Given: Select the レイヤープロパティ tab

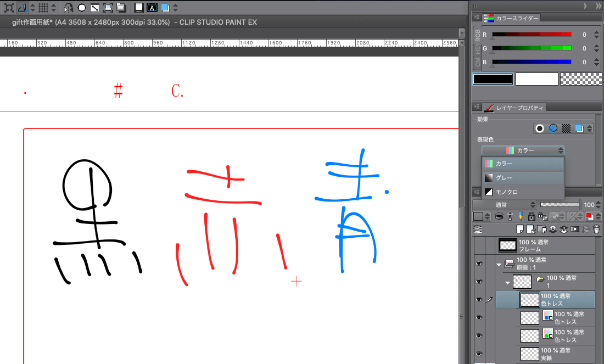Looking at the screenshot, I should pos(513,107).
